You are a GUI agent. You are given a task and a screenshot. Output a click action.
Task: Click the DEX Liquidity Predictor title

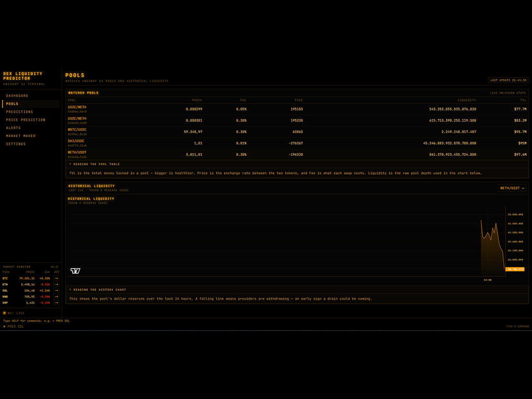coord(23,76)
